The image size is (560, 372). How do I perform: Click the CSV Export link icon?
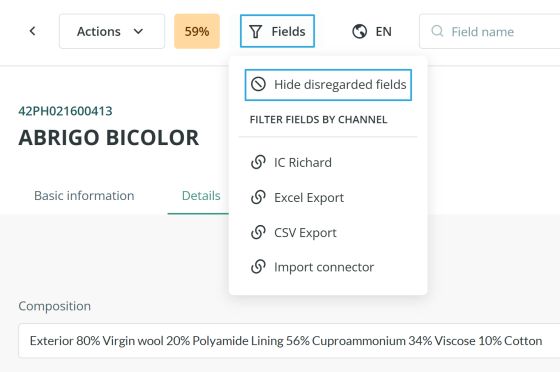(x=258, y=232)
